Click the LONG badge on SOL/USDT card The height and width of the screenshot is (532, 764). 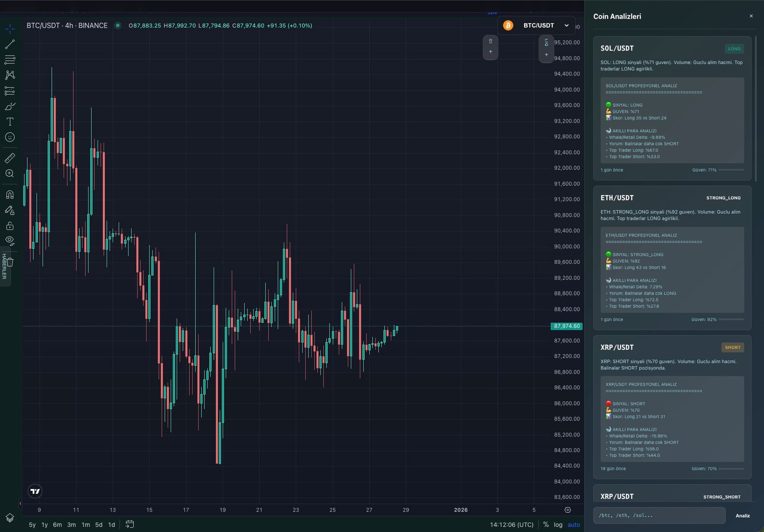coord(734,49)
